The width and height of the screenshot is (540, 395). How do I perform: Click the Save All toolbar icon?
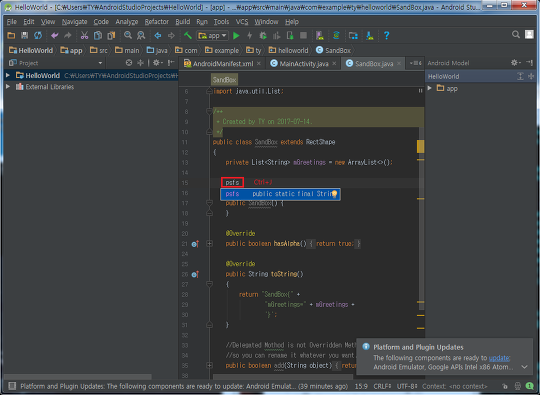click(24, 35)
